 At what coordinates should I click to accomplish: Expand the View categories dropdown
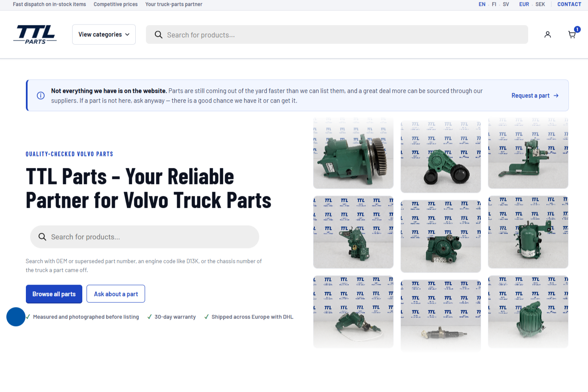tap(104, 34)
